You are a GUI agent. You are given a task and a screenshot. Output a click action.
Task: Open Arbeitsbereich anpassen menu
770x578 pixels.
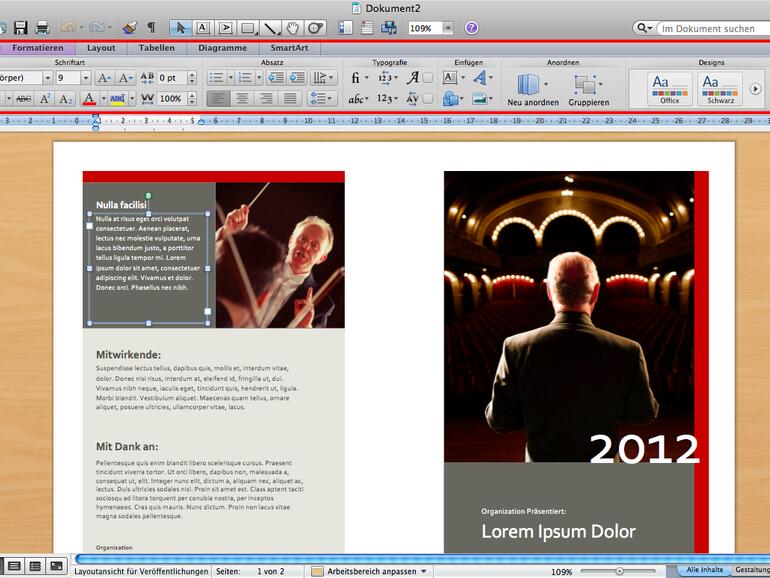[370, 571]
